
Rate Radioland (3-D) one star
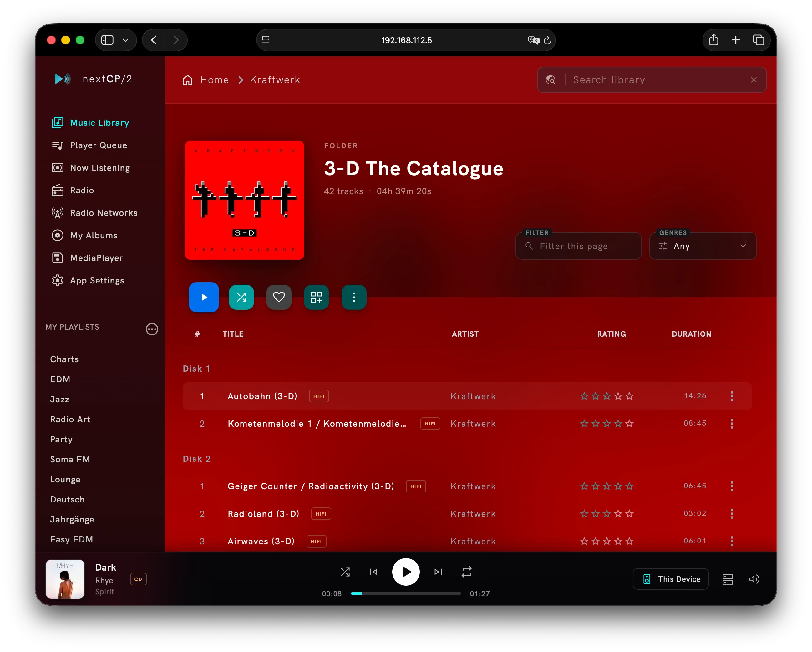pyautogui.click(x=584, y=513)
